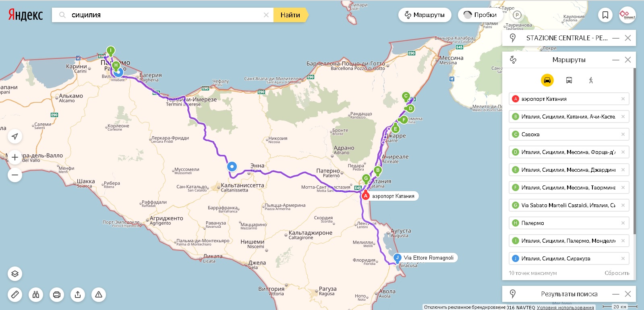Reset route via Сбросить link
This screenshot has height=310, width=644.
pos(617,273)
